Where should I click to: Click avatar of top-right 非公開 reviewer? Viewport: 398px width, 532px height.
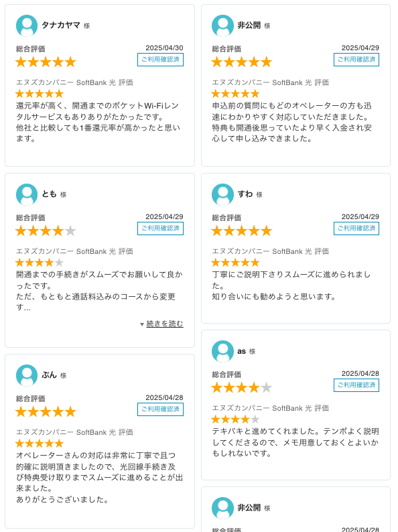point(222,25)
